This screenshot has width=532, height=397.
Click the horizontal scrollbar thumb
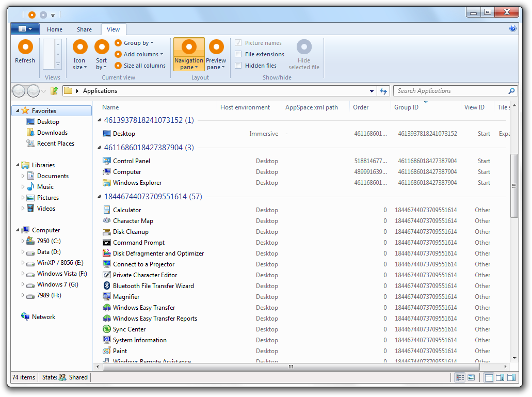291,367
